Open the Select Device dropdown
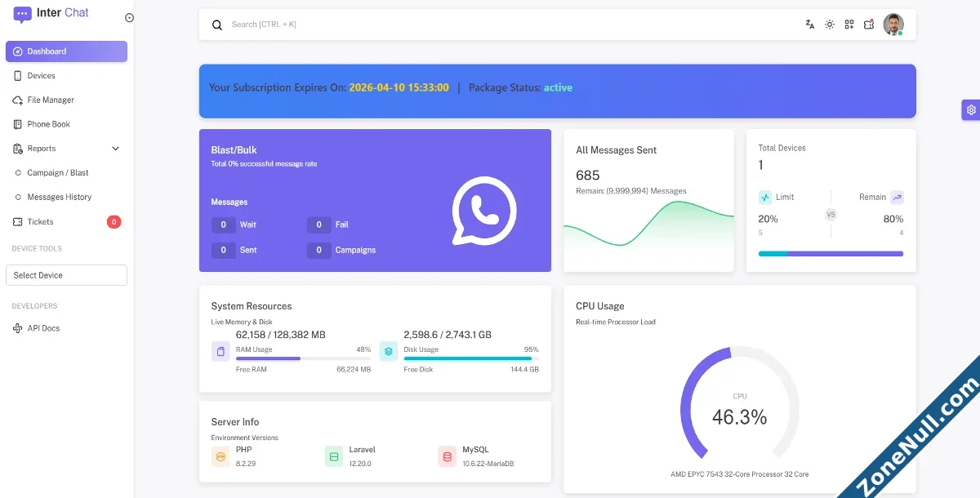980x498 pixels. 66,275
